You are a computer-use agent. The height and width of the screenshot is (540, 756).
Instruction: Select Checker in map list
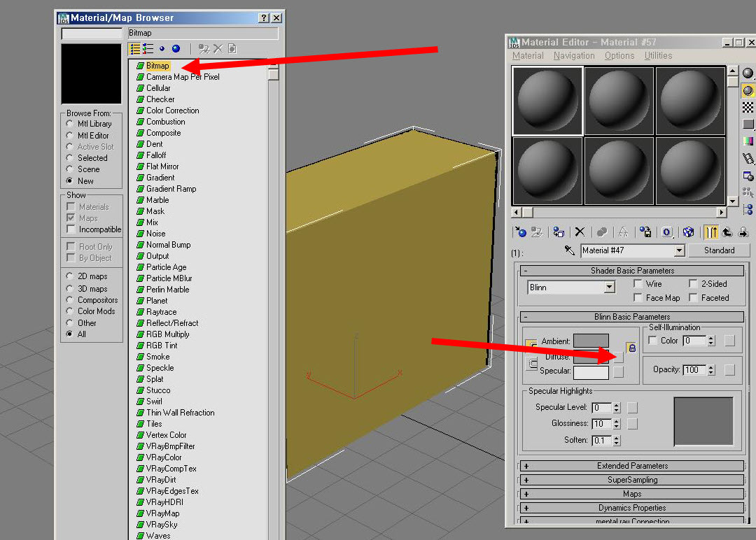[x=160, y=99]
